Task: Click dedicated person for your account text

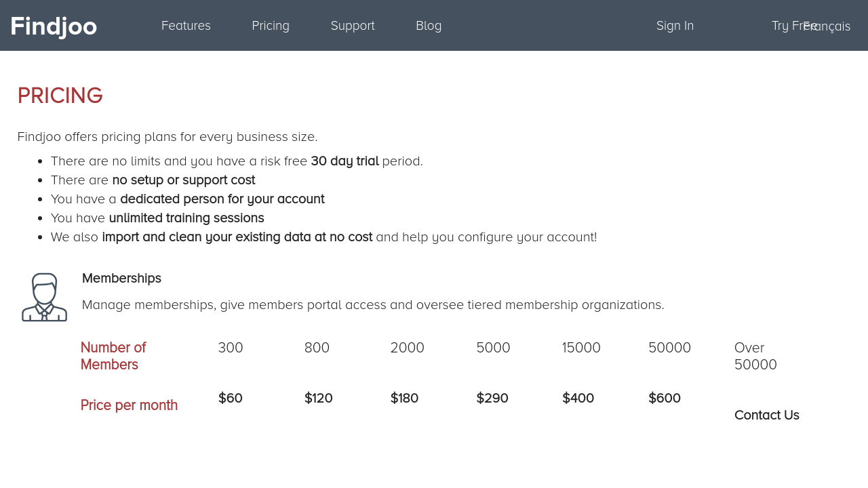Action: coord(222,199)
